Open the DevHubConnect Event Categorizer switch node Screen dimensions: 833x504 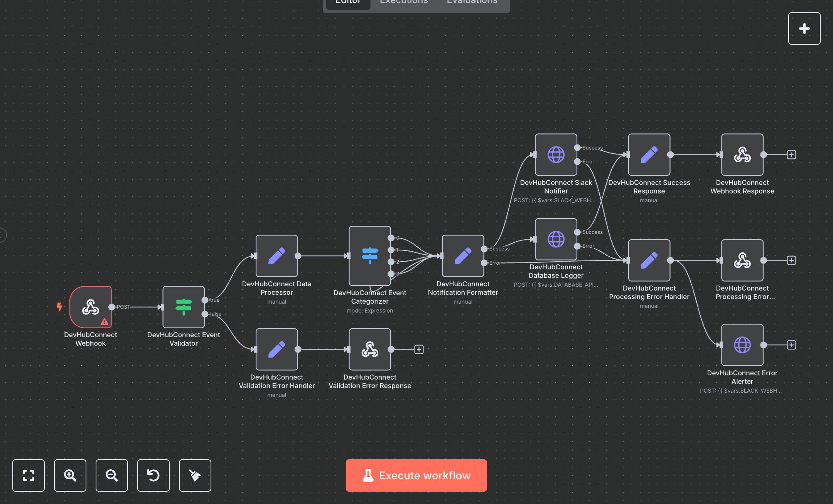(369, 256)
